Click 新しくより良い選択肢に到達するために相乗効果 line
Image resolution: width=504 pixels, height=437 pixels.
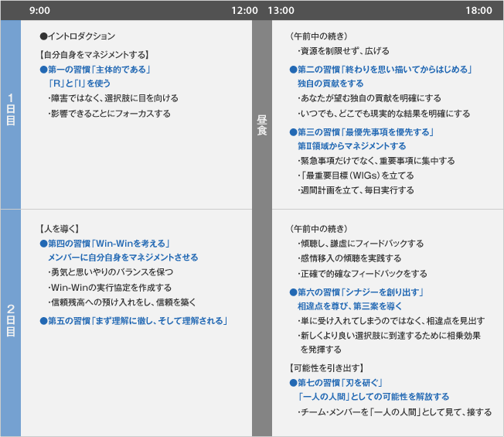point(390,336)
